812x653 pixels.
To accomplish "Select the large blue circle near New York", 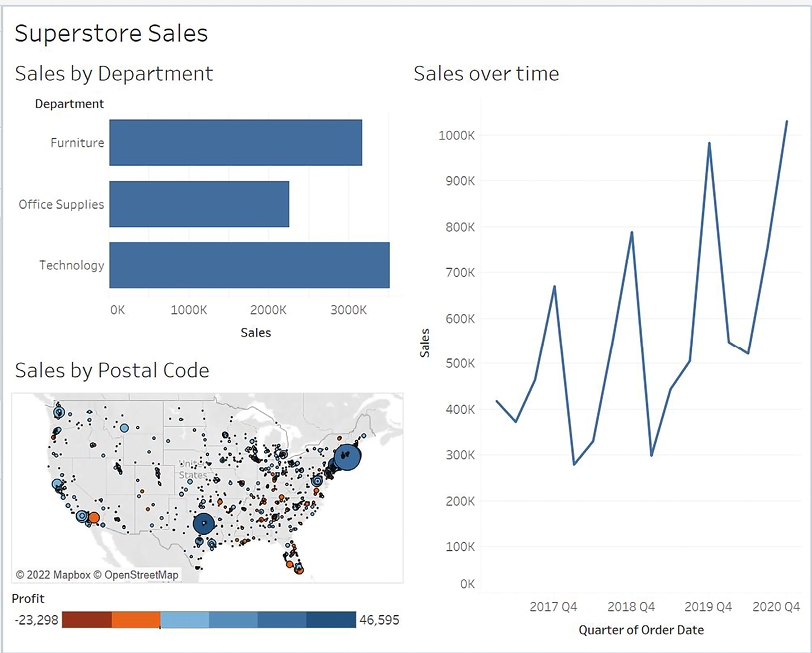I will click(347, 455).
